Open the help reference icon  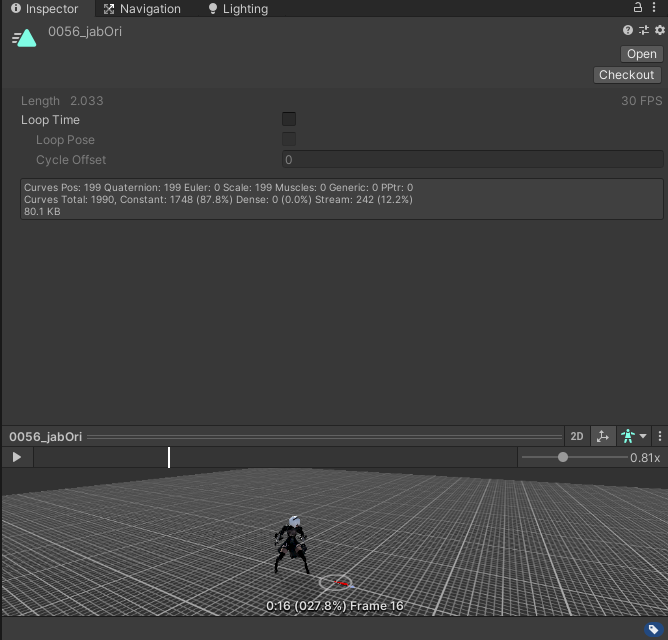[627, 30]
